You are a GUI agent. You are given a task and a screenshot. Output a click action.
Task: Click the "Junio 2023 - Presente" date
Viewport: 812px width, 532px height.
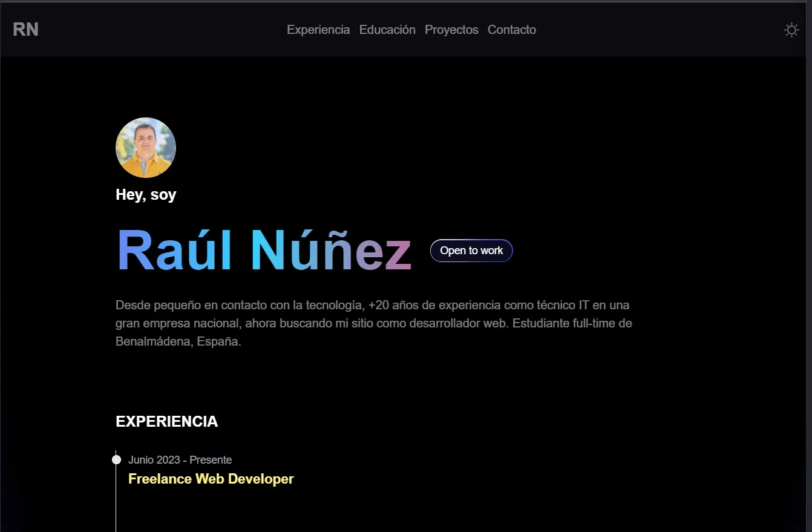click(x=180, y=460)
